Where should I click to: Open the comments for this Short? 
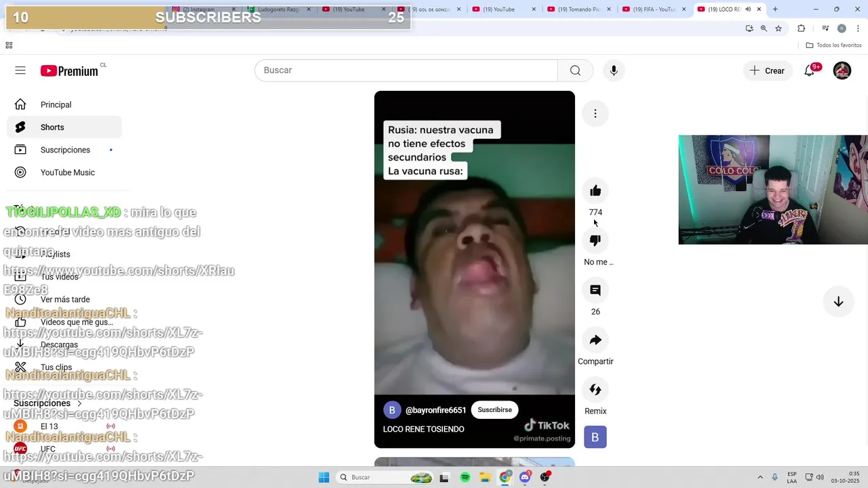(595, 290)
